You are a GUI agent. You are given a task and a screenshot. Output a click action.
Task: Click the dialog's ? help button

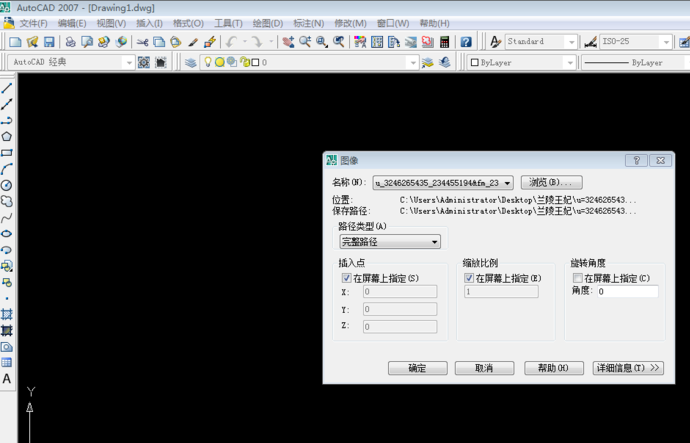click(636, 161)
